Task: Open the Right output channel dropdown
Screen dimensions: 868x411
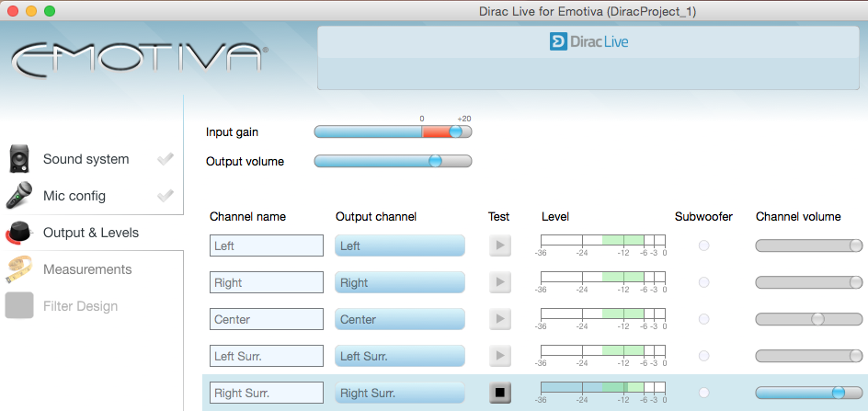Action: tap(400, 282)
